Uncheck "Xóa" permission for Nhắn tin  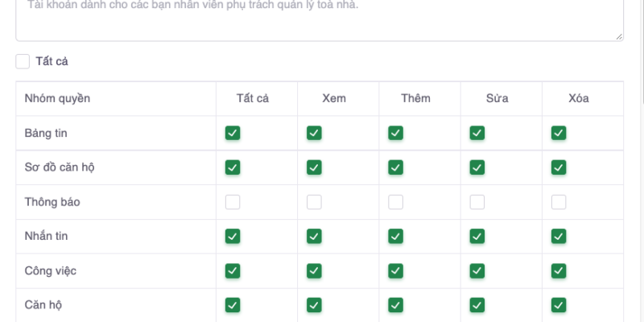[x=559, y=236]
